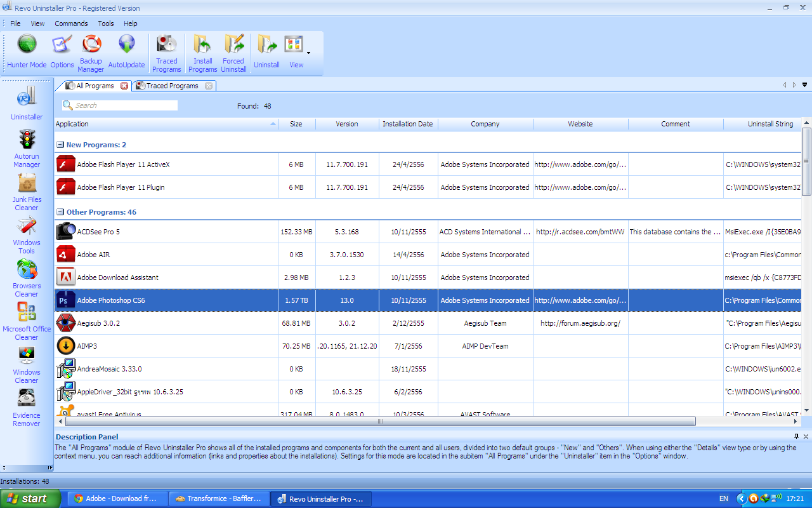
Task: Open Windows Cleaner in the sidebar
Action: click(x=27, y=364)
